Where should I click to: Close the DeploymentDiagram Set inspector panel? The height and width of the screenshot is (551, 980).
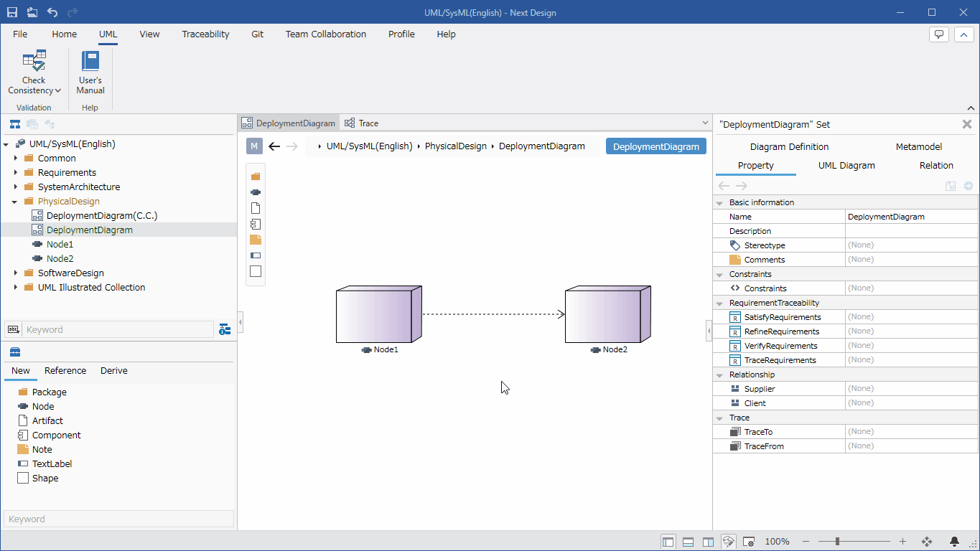[x=967, y=124]
